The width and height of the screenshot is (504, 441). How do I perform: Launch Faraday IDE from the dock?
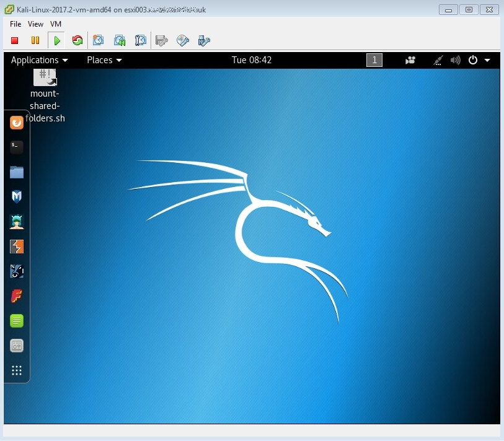[x=16, y=296]
